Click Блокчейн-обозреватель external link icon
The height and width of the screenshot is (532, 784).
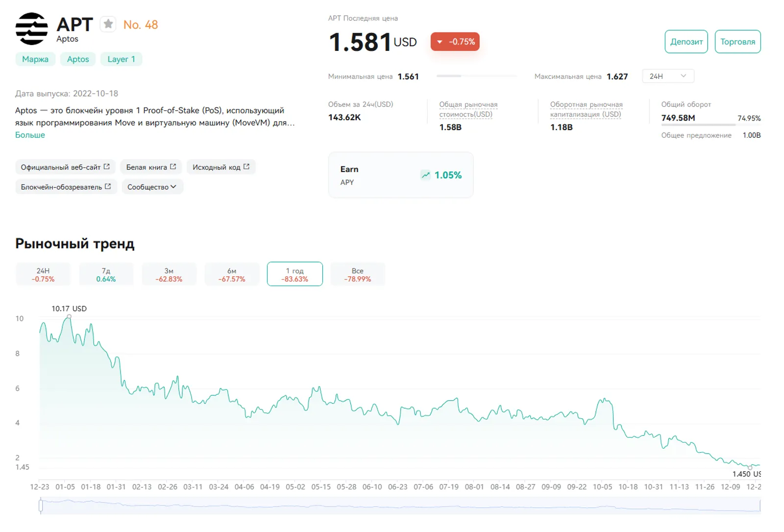(108, 187)
